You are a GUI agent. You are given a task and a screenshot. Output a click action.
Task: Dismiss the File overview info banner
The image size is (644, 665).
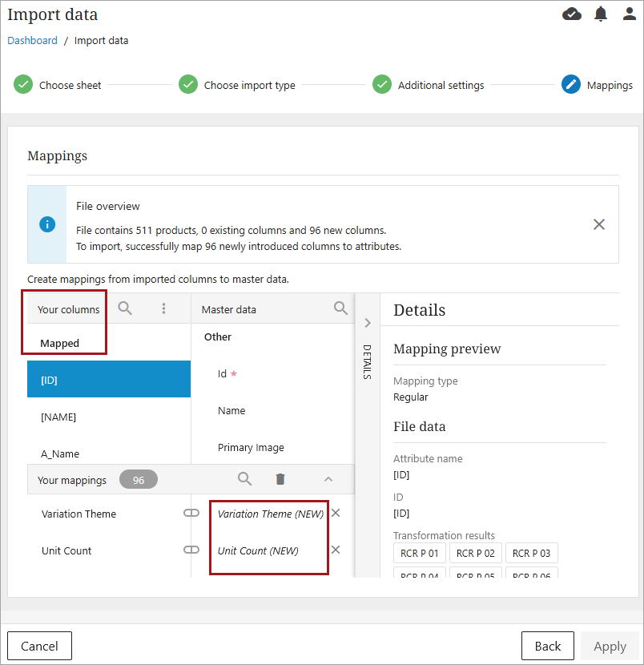(x=598, y=224)
